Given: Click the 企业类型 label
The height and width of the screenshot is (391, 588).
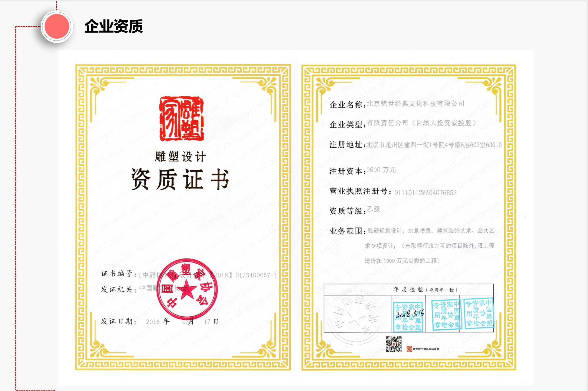Looking at the screenshot, I should pyautogui.click(x=346, y=124).
